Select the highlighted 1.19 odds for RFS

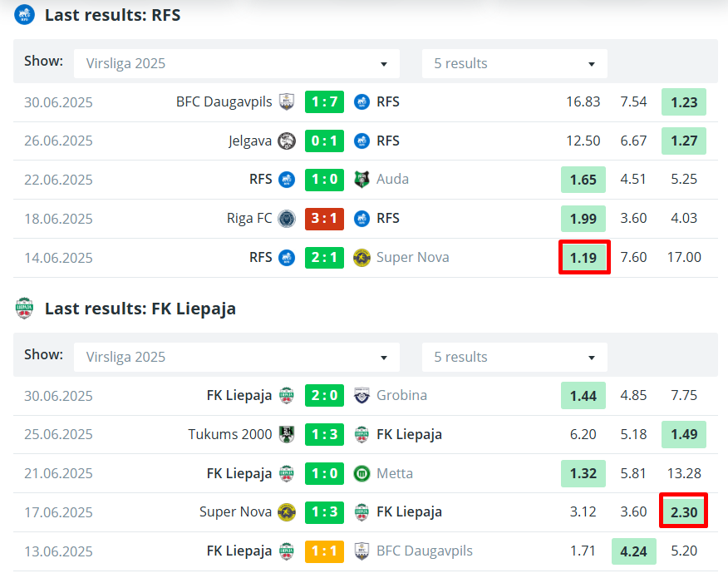(583, 258)
